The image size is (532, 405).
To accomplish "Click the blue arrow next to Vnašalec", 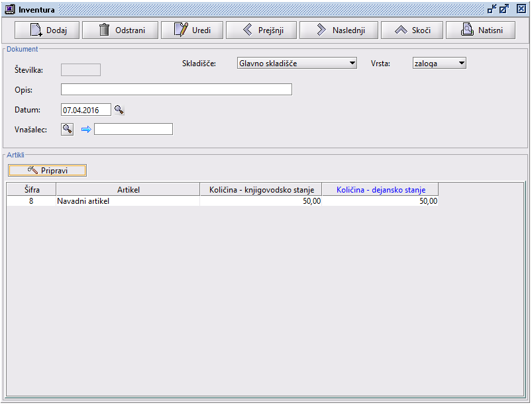I will click(85, 130).
